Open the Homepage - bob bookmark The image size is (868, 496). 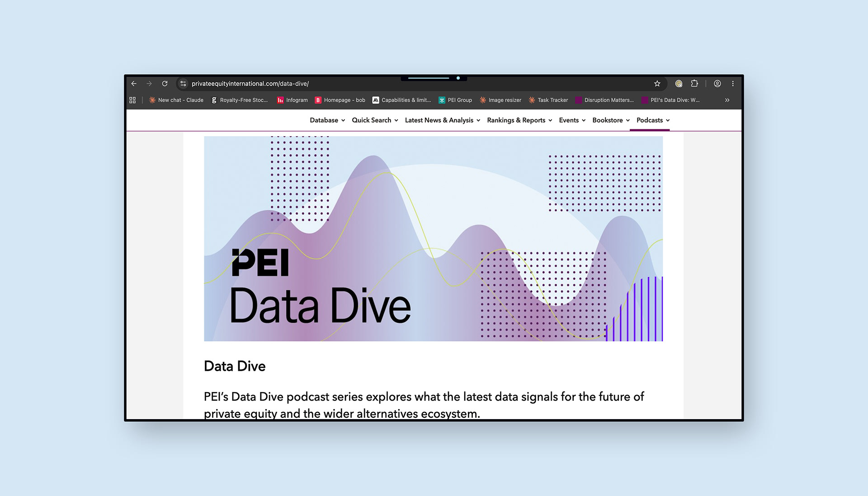pyautogui.click(x=340, y=100)
